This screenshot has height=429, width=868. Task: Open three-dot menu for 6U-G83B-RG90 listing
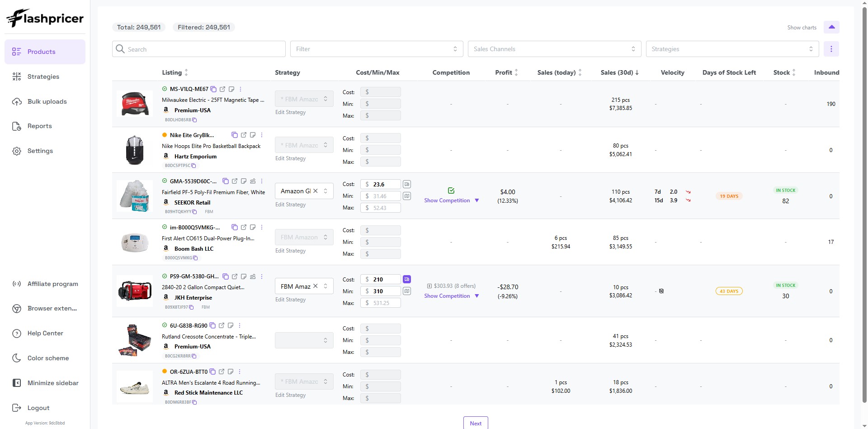[240, 325]
